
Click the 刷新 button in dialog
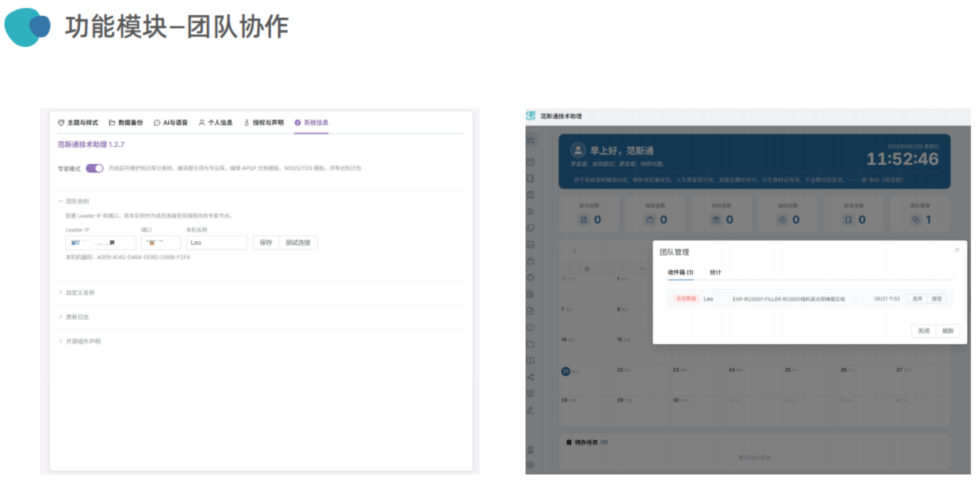[948, 331]
